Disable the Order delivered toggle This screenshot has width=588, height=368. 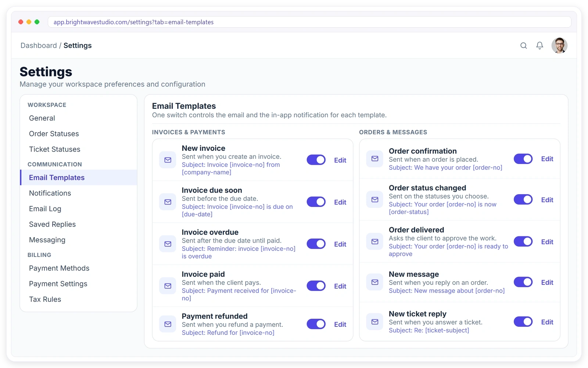(523, 242)
